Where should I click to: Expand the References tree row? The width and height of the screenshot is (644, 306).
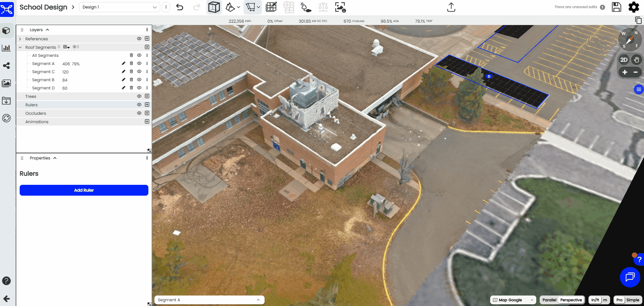[20, 39]
